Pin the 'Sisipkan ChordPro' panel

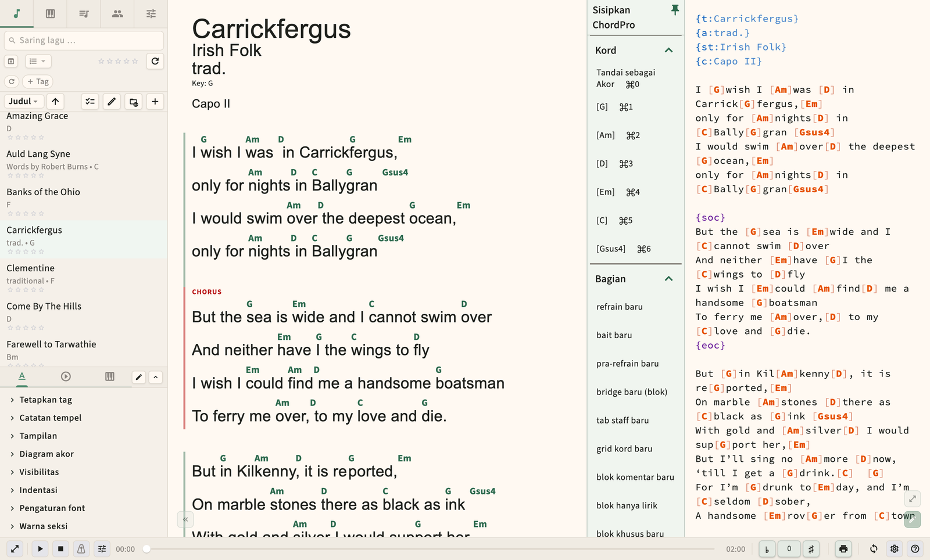[675, 10]
